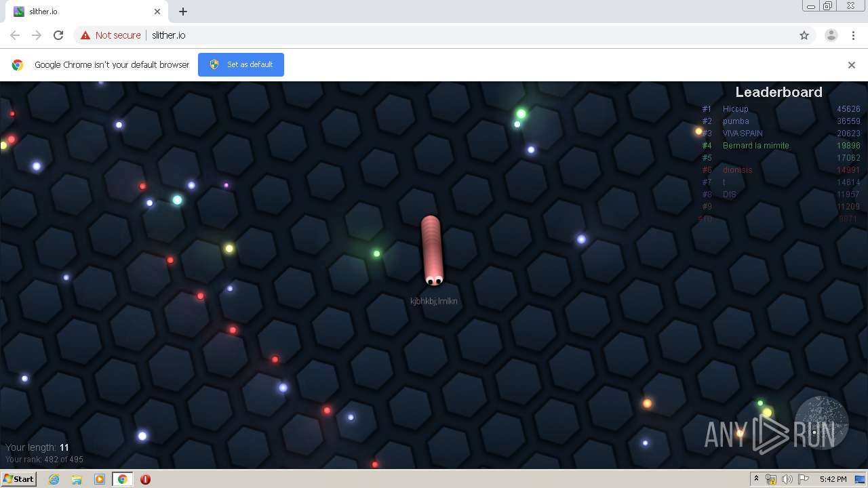The width and height of the screenshot is (868, 488).
Task: Show hidden system tray icons
Action: coord(756,479)
